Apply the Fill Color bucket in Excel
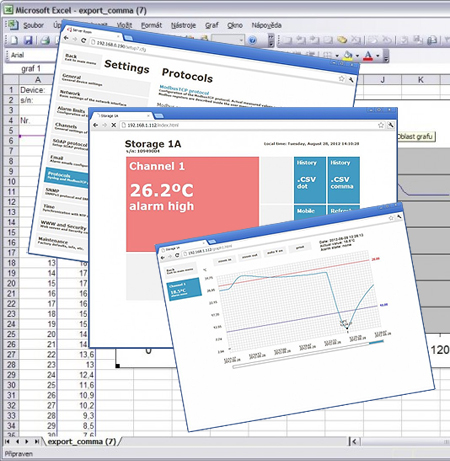Screen dimensions: 450x461 pos(348,55)
